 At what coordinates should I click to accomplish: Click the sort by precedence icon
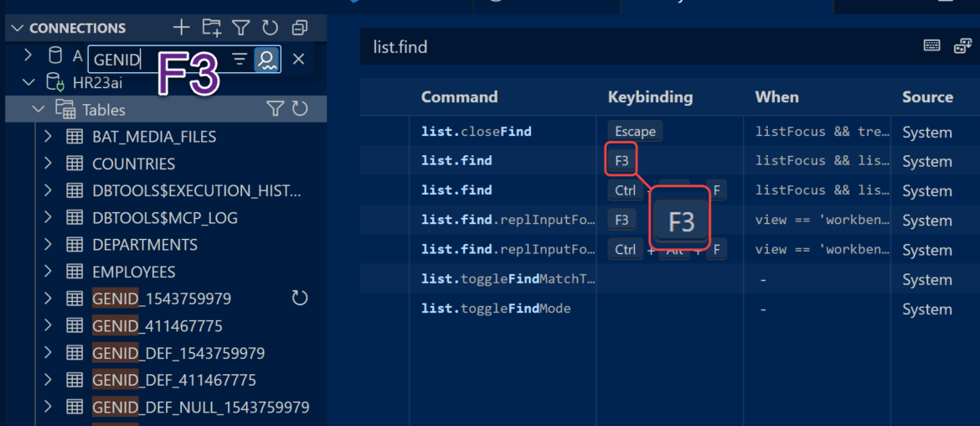pos(962,46)
